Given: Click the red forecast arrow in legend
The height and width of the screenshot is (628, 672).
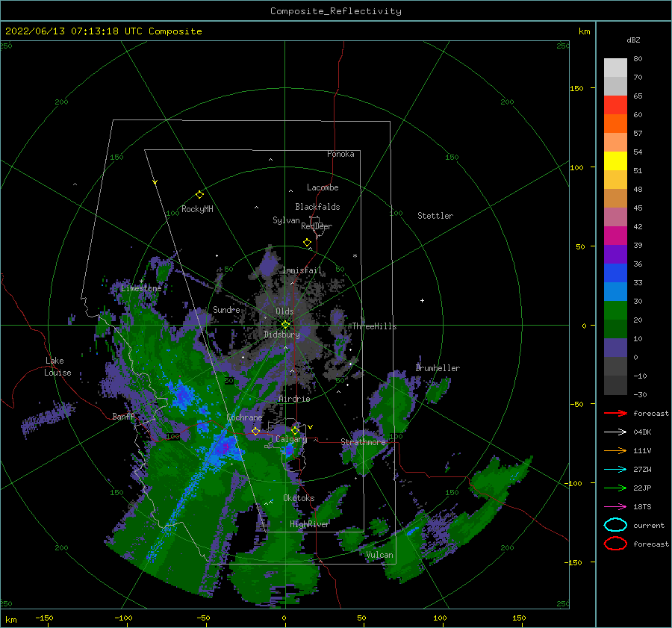Looking at the screenshot, I should [615, 413].
